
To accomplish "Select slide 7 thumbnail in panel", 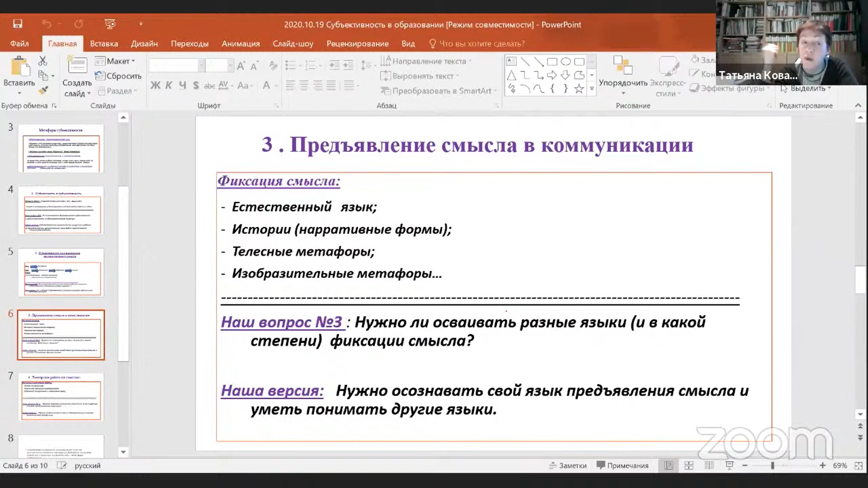I will [61, 397].
